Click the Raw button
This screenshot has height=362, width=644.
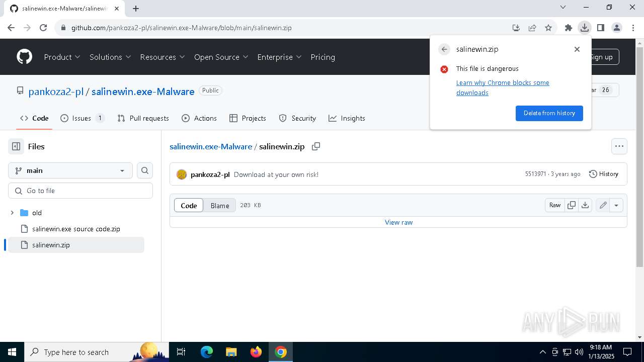point(555,205)
